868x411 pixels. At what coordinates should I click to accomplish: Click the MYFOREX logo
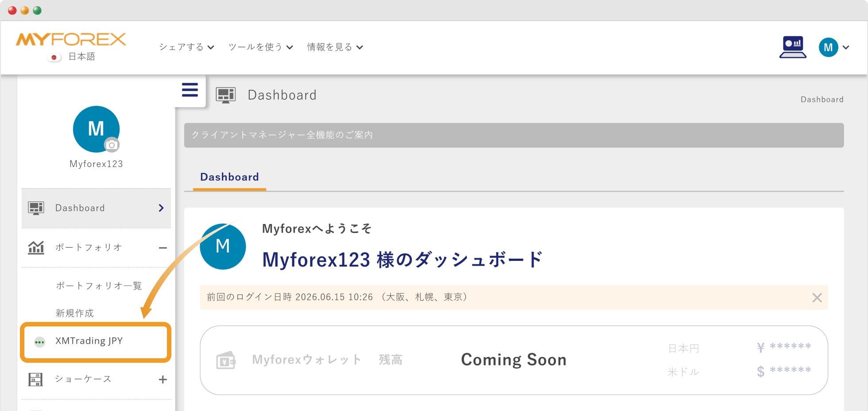71,39
